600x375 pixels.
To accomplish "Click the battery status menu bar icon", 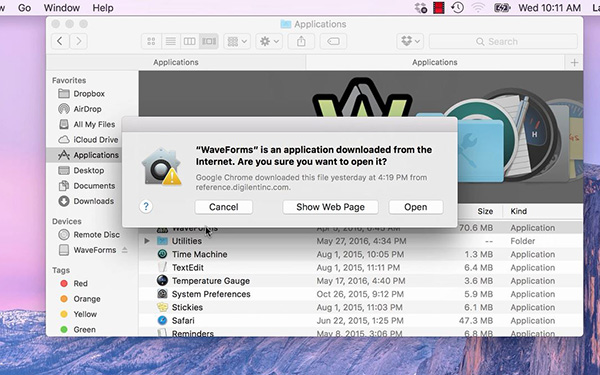I will pos(502,8).
